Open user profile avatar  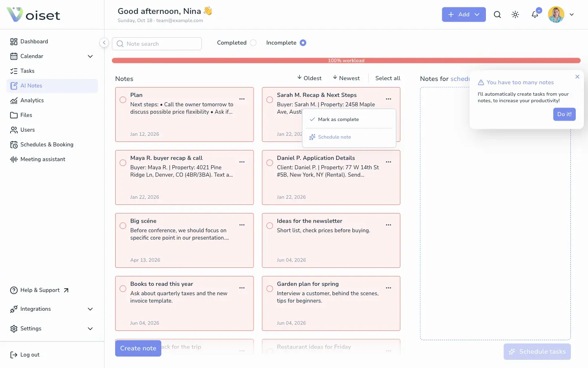[x=556, y=15]
